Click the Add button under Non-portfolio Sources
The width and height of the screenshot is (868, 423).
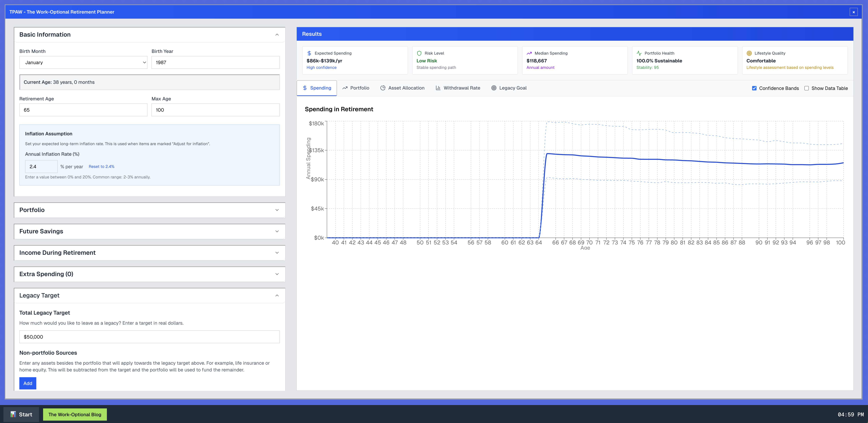pos(28,383)
